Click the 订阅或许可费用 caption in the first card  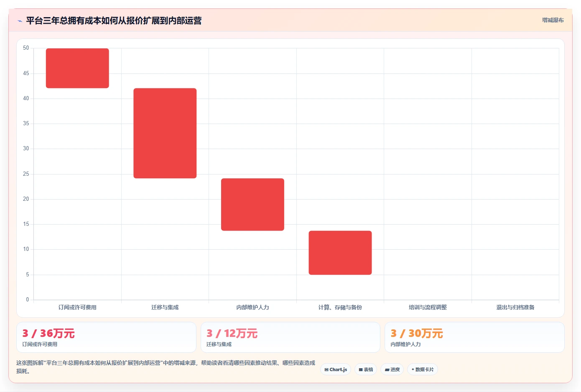pyautogui.click(x=40, y=344)
